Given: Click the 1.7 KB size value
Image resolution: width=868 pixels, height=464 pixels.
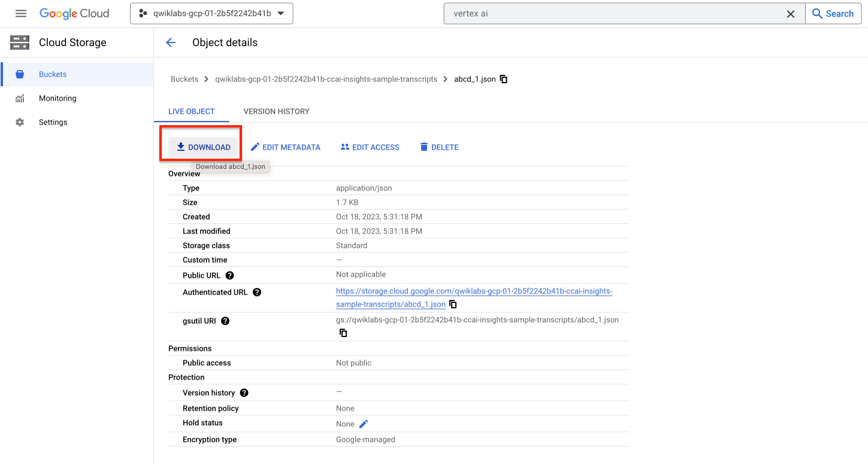Looking at the screenshot, I should pyautogui.click(x=347, y=202).
